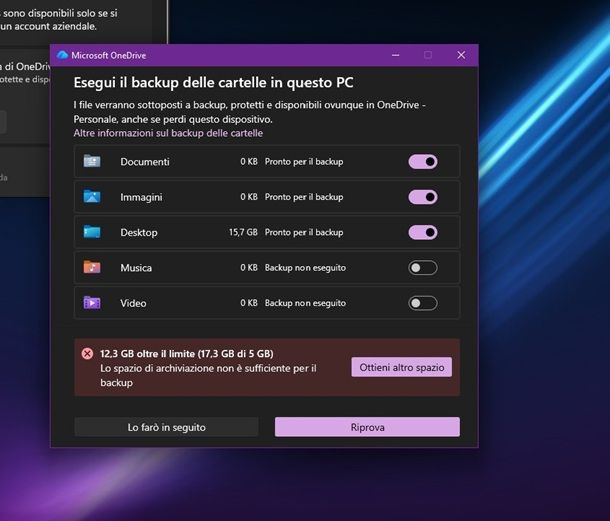Turn off the Desktop backup toggle
Screen dimensions: 610x521
(423, 232)
